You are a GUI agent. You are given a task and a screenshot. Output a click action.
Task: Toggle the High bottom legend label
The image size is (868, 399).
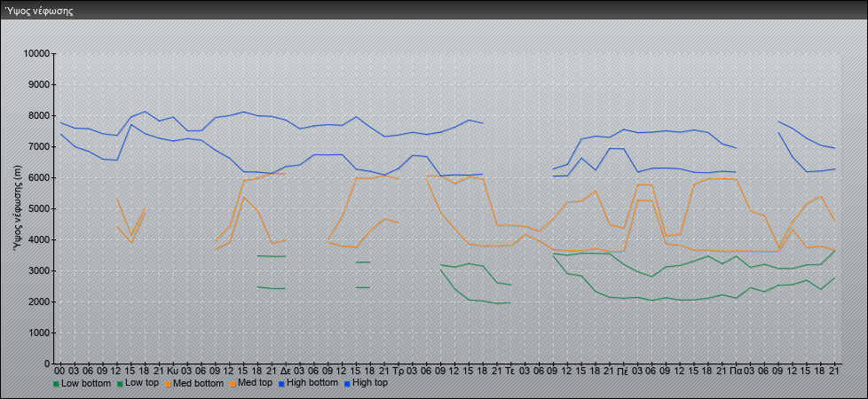click(312, 383)
